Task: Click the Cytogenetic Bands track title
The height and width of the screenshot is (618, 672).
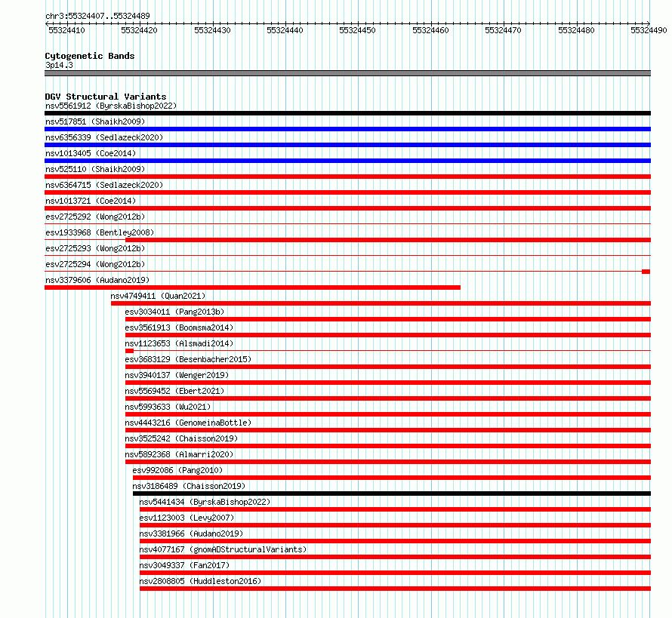Action: (x=90, y=56)
